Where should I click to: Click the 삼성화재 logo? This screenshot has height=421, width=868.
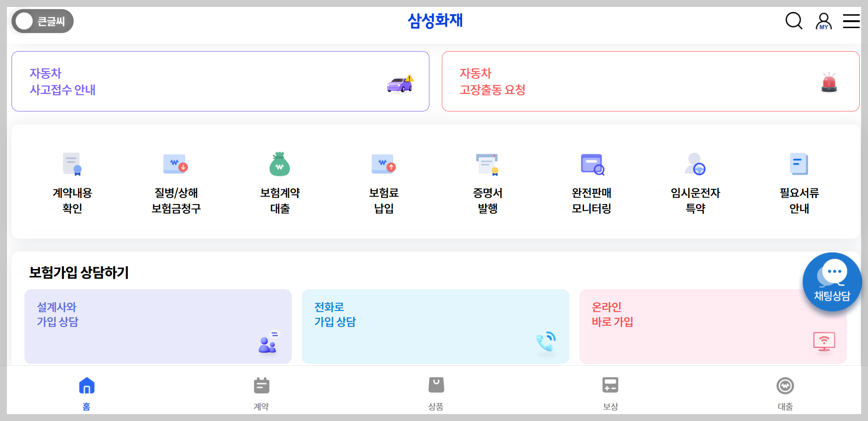point(435,21)
